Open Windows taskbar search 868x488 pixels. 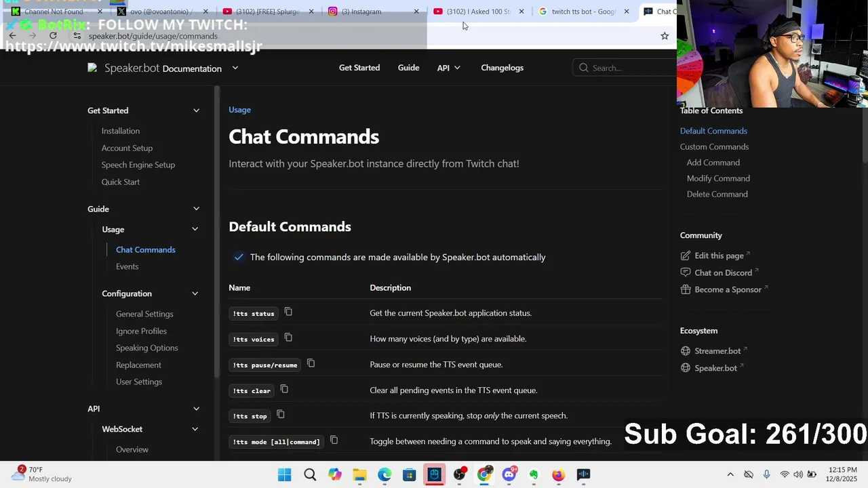(310, 474)
